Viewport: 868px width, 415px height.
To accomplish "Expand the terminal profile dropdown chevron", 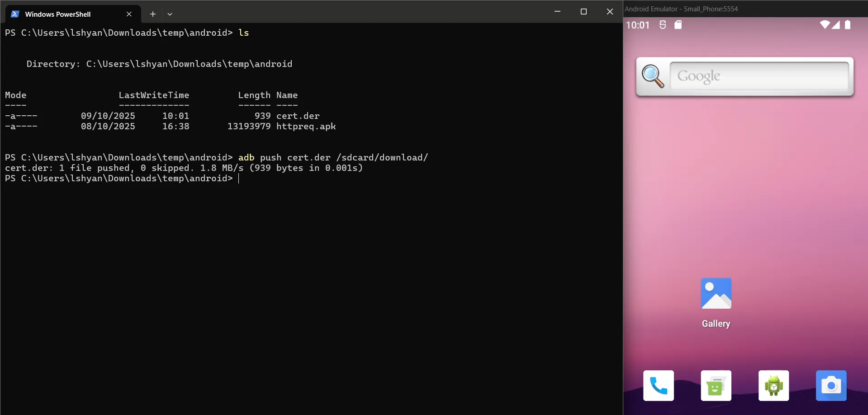I will click(170, 14).
